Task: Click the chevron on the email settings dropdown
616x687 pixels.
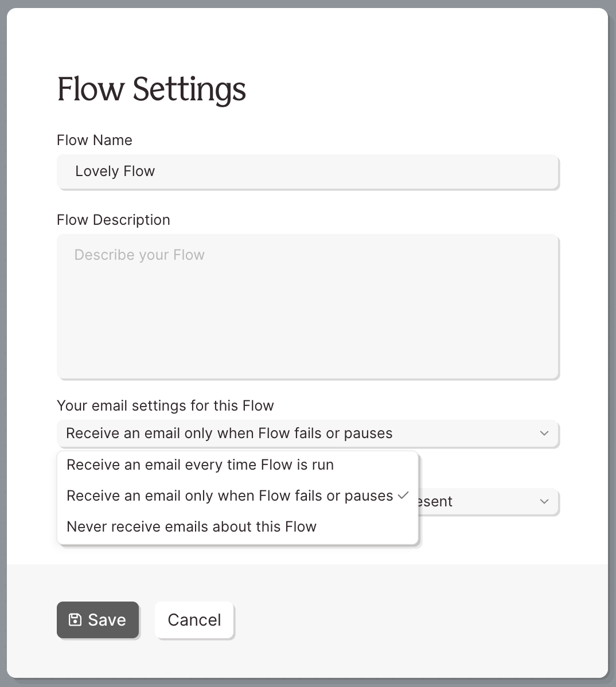Action: click(x=544, y=433)
